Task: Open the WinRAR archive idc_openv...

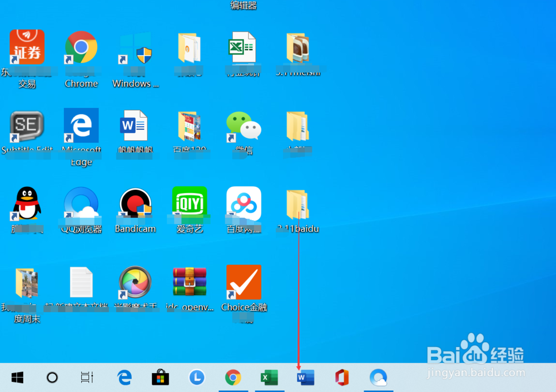Action: (190, 282)
